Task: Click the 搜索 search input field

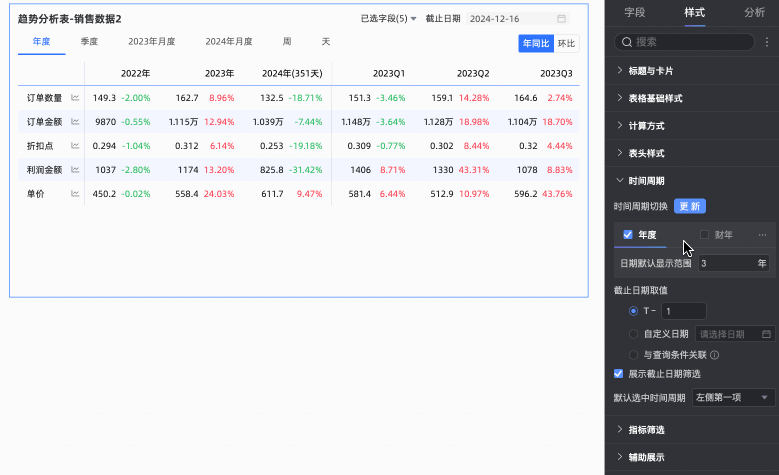Action: 685,42
